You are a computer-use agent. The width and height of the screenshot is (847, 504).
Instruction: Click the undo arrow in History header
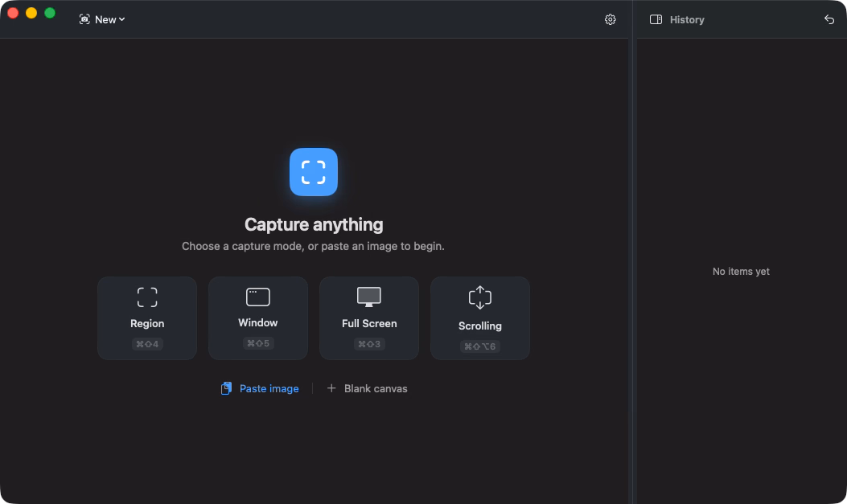click(829, 19)
